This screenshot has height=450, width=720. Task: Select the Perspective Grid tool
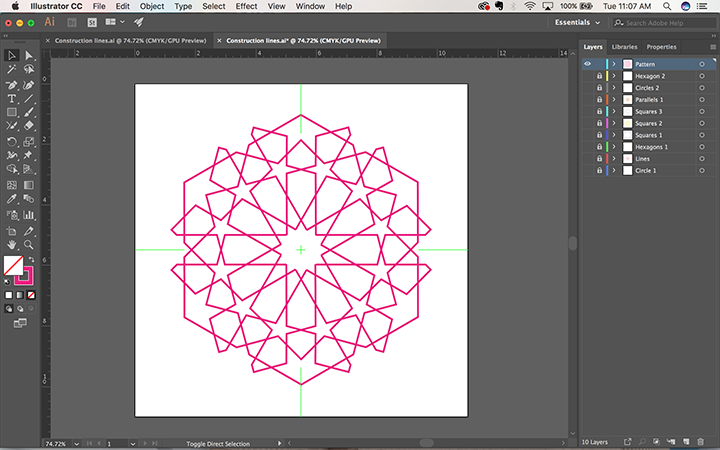point(28,169)
